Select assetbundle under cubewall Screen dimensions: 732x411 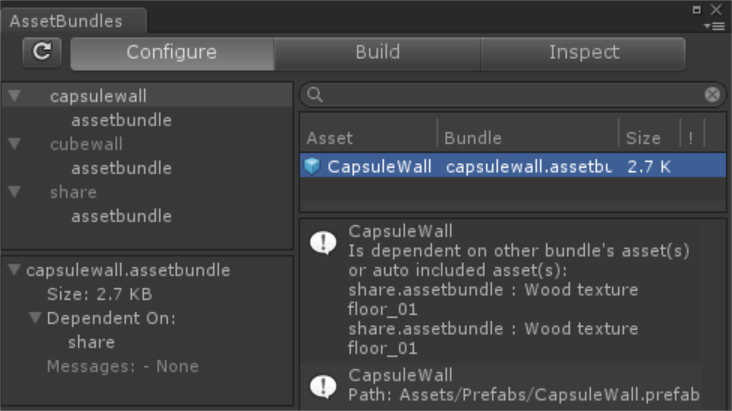pyautogui.click(x=121, y=168)
